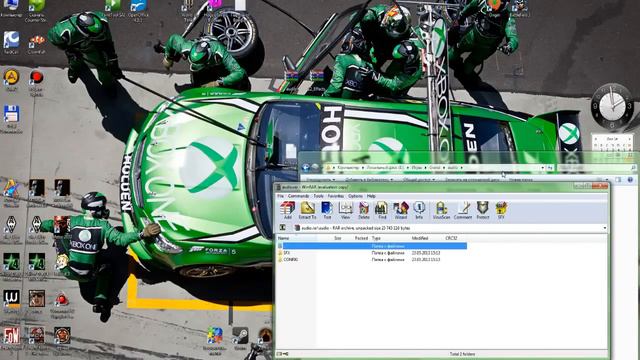Click the Test archive toolbar icon

tap(327, 211)
